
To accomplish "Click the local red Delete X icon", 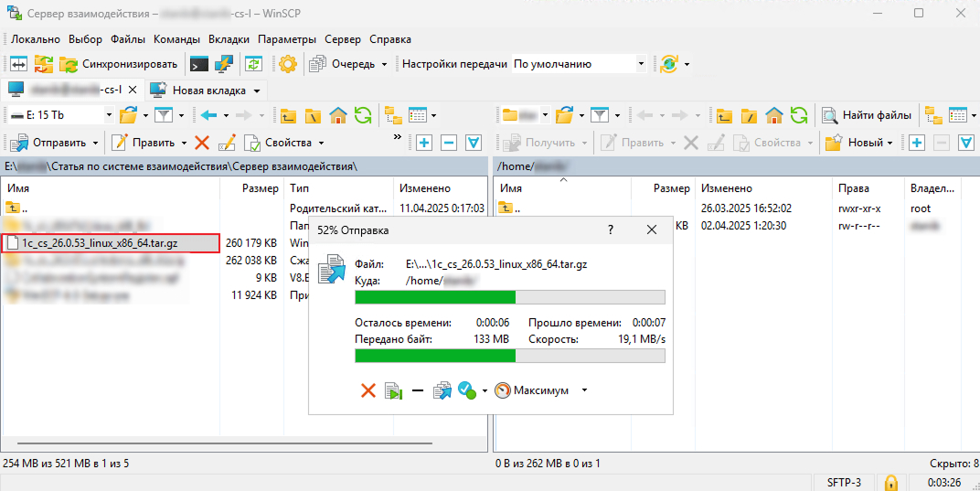I will (x=201, y=143).
